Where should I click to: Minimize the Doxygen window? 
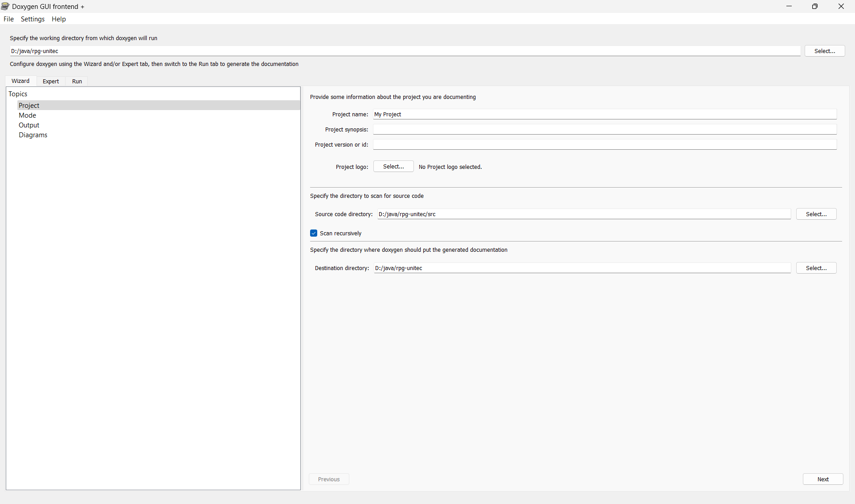pos(789,6)
